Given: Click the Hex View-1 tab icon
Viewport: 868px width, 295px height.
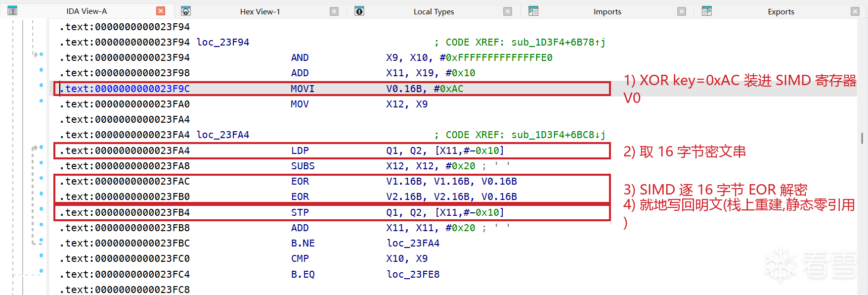Looking at the screenshot, I should pos(186,11).
